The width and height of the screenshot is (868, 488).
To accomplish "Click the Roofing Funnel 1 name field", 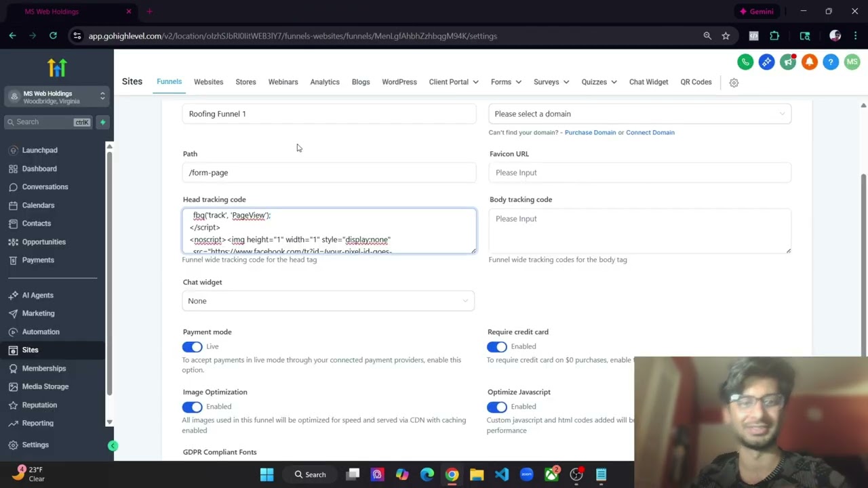I will point(329,114).
